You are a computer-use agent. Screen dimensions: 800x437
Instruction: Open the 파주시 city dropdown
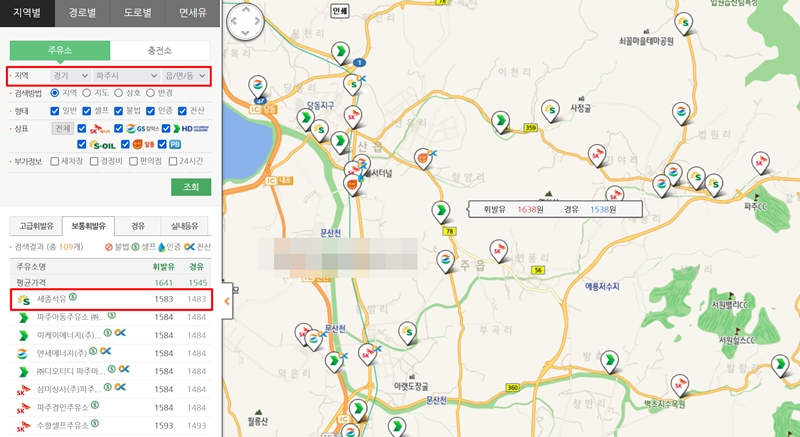pos(127,75)
